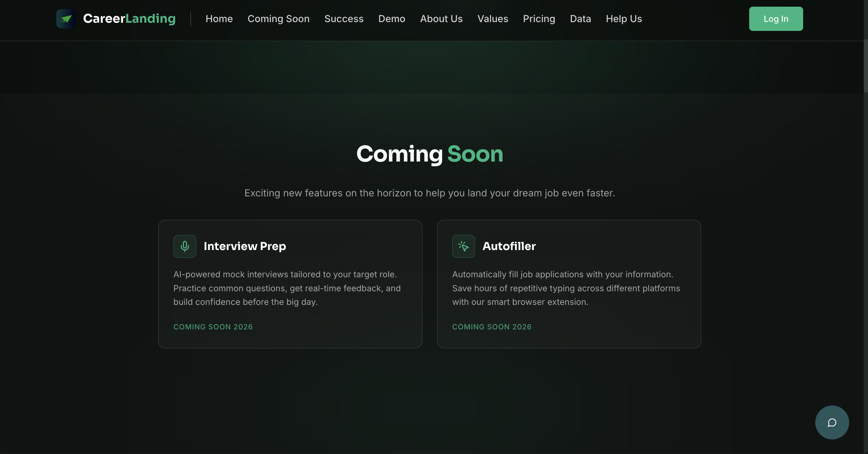Open the About Us page
Screen dimensions: 868x454
[x=441, y=19]
